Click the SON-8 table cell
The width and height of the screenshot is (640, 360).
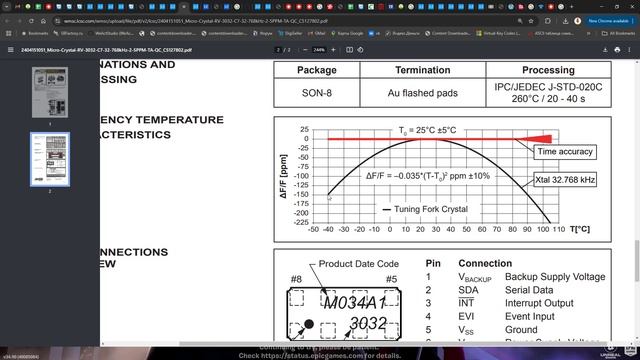[317, 93]
